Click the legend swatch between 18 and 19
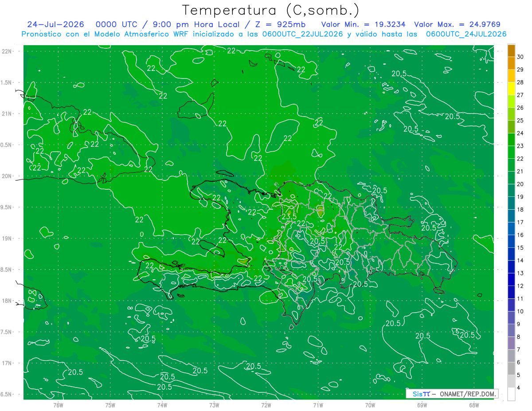 (511, 203)
